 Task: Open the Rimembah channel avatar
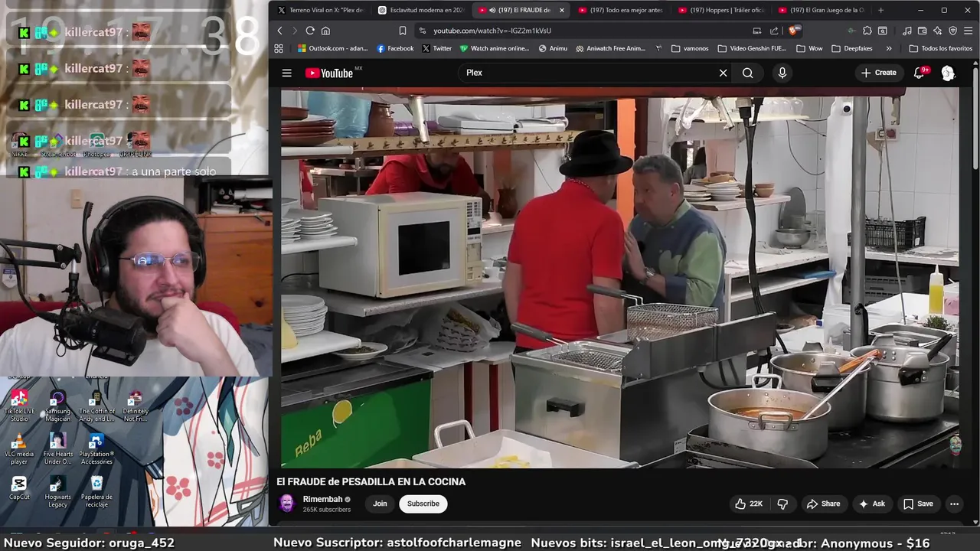(287, 503)
